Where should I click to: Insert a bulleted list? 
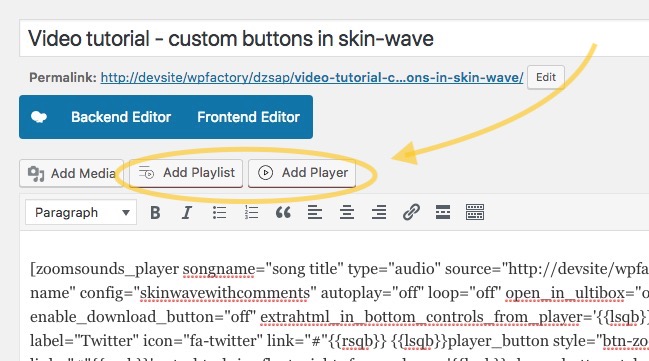point(219,213)
